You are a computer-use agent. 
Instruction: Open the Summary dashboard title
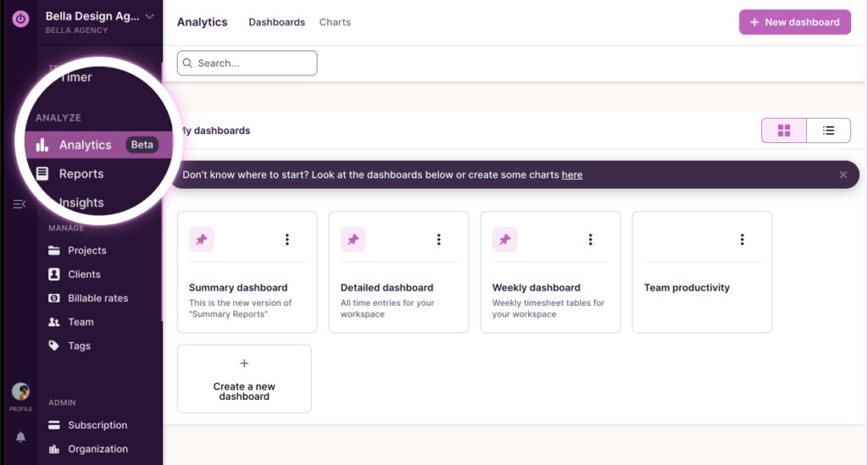[x=238, y=287]
